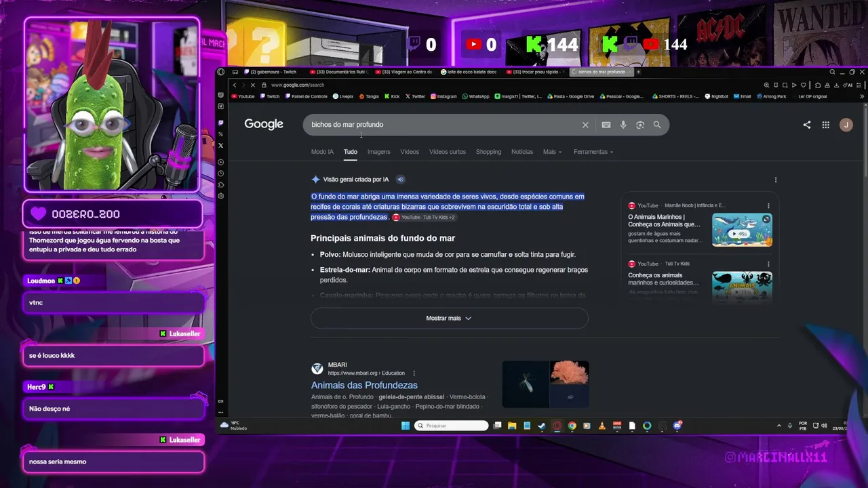Image resolution: width=868 pixels, height=488 pixels.
Task: Open the Pasta - Google Drive bookmark
Action: click(571, 96)
